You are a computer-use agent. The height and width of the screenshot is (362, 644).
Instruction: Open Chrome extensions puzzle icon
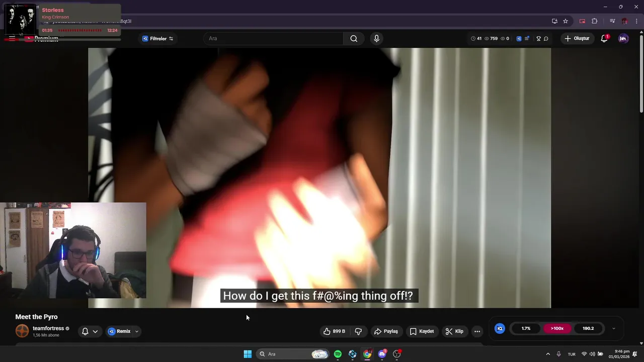(x=595, y=21)
